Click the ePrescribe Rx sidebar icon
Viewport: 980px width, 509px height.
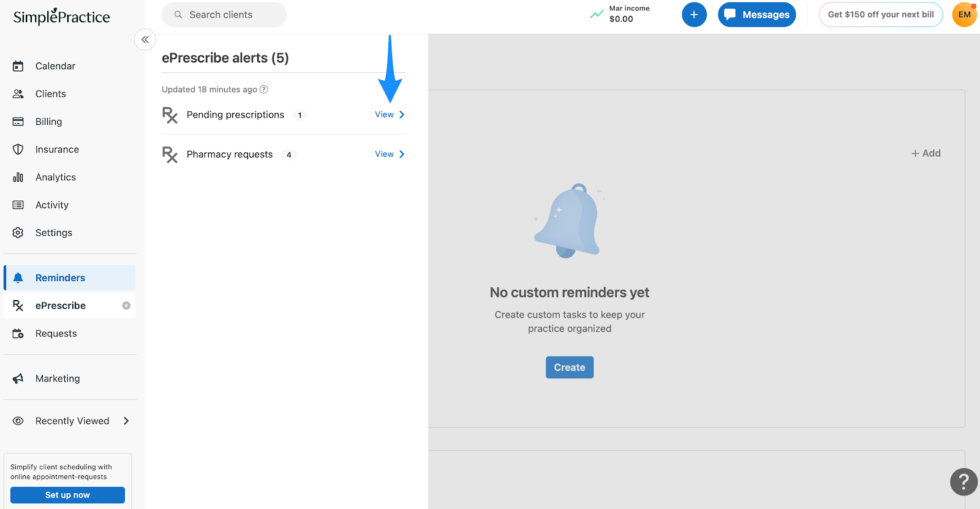coord(18,306)
